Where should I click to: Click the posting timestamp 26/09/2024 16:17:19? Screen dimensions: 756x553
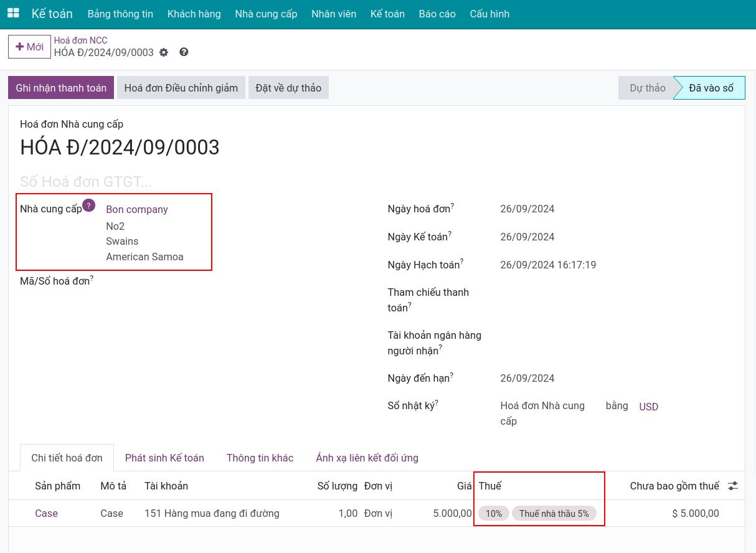point(548,265)
